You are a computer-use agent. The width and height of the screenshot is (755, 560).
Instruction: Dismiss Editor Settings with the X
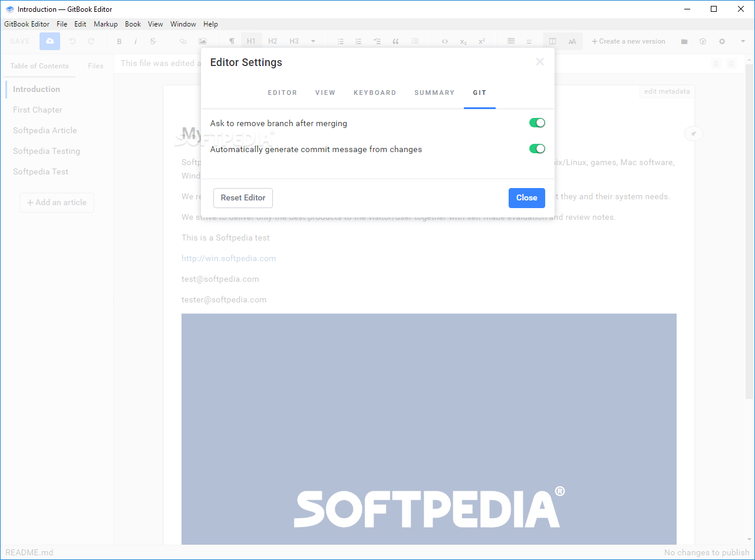[540, 62]
